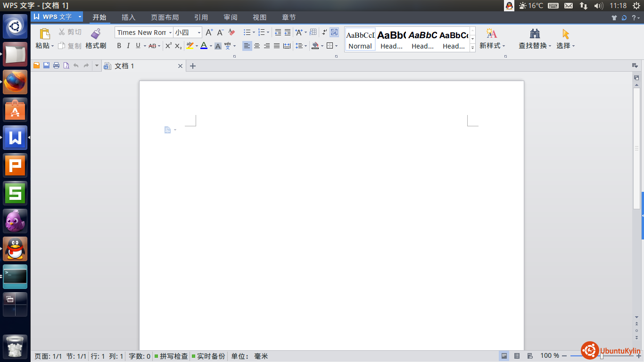This screenshot has height=362, width=644.
Task: Click the center alignment icon
Action: tap(257, 46)
